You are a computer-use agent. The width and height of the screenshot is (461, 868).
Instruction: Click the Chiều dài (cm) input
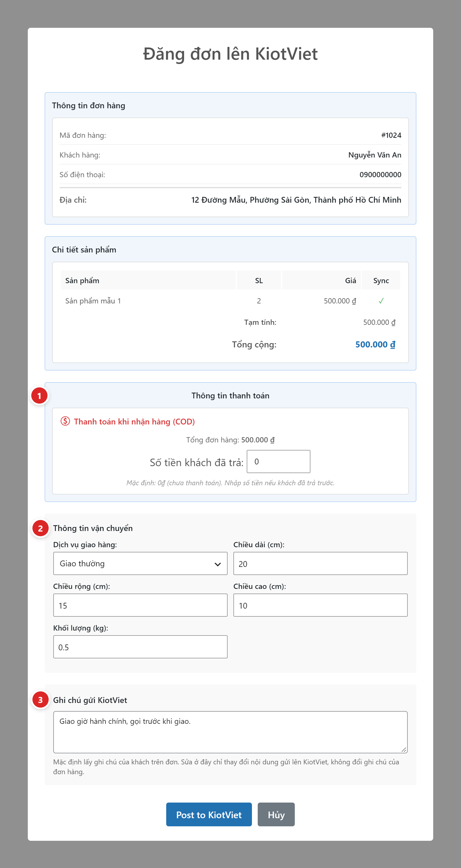320,563
